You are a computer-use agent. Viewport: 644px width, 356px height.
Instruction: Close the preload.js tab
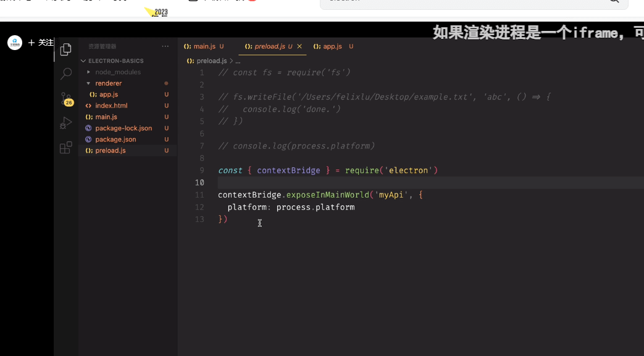(299, 46)
